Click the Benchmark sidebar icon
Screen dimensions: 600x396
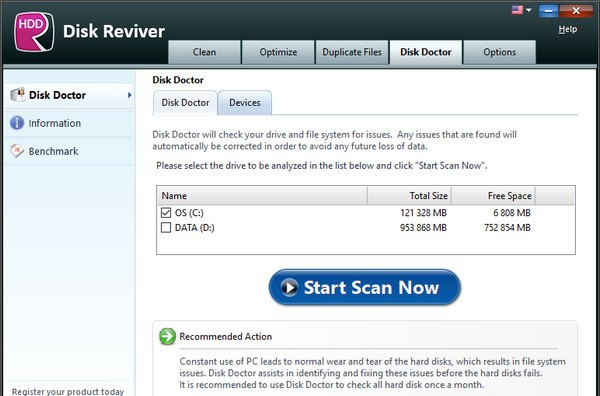pos(17,151)
